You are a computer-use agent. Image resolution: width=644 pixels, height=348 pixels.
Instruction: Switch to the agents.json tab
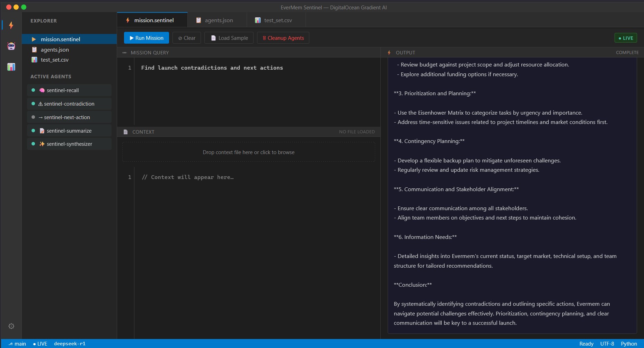coord(217,20)
